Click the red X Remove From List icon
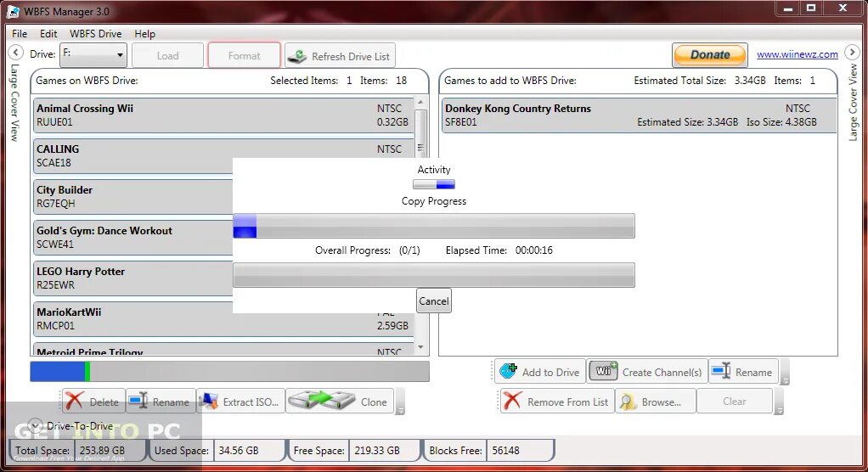Image resolution: width=868 pixels, height=472 pixels. click(512, 402)
